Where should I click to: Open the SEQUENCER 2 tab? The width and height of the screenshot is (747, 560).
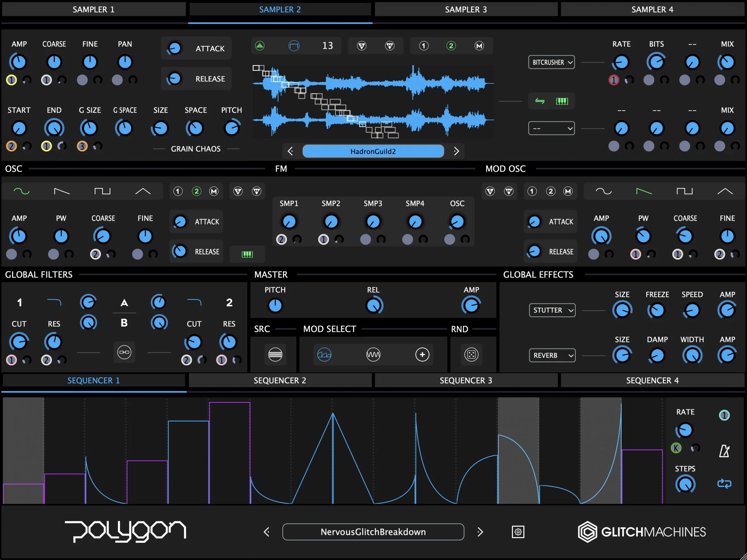[280, 380]
